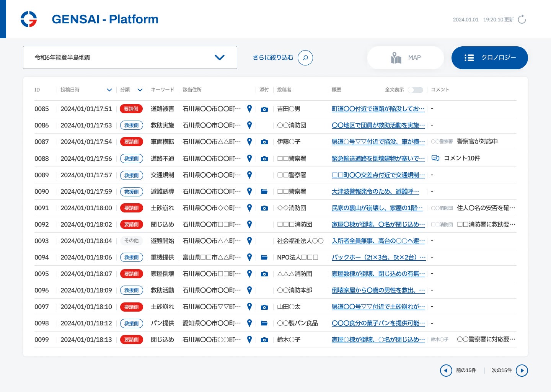Click the refresh icon beside update time
The image size is (551, 392).
(522, 20)
